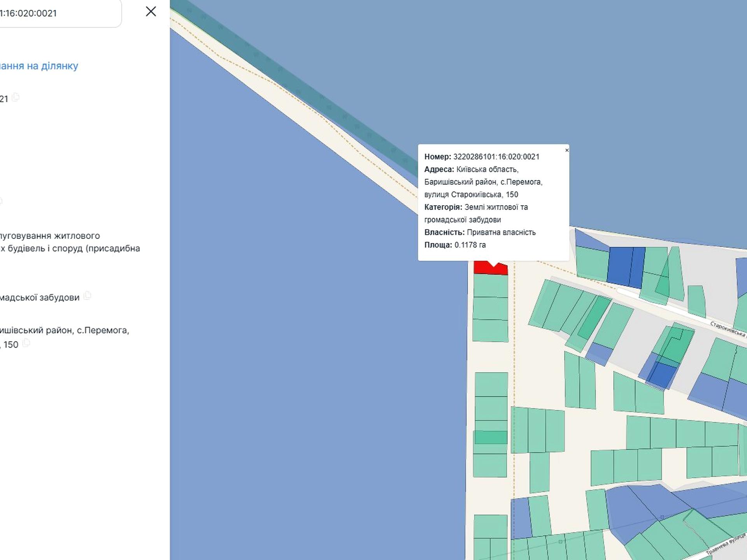Select the darker green parcel in the left column
The image size is (747, 560).
[x=490, y=437]
